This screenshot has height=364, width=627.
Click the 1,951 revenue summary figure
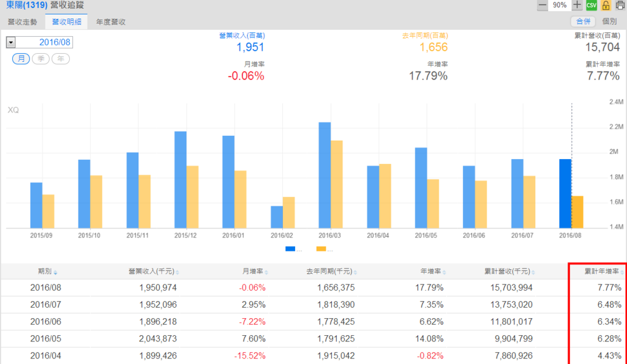(x=250, y=48)
